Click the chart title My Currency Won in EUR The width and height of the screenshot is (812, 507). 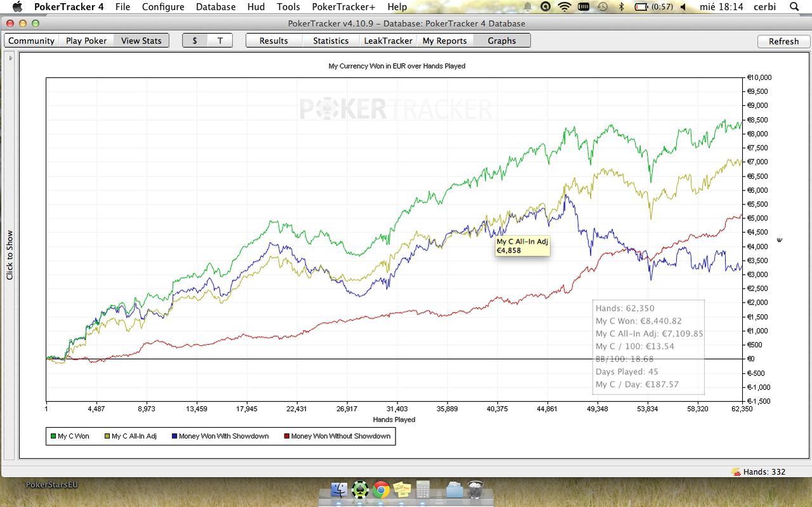[x=397, y=66]
